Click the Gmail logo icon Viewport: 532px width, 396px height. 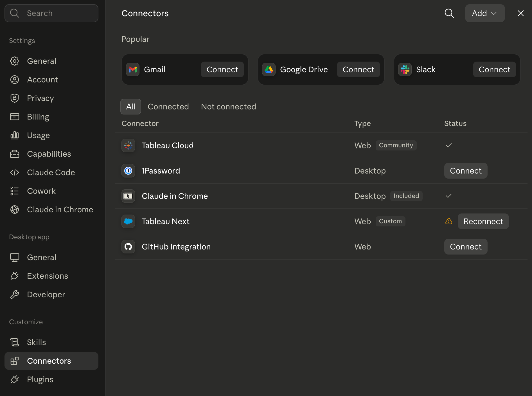133,69
